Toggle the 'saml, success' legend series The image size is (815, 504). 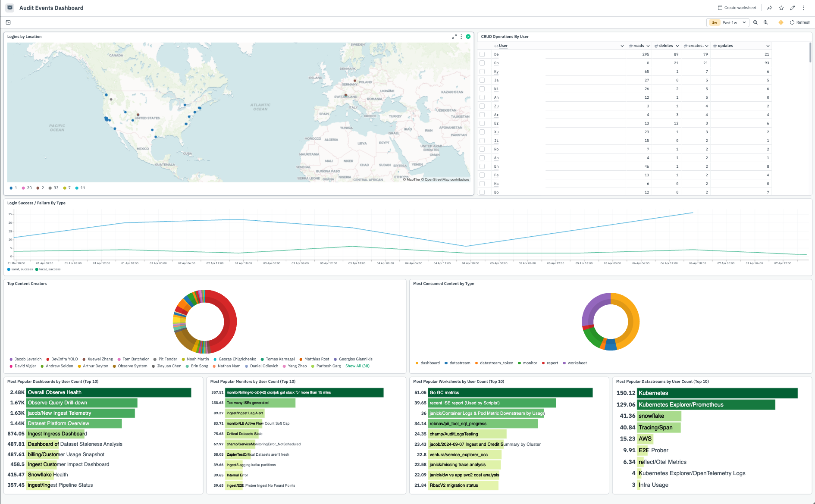coord(20,269)
